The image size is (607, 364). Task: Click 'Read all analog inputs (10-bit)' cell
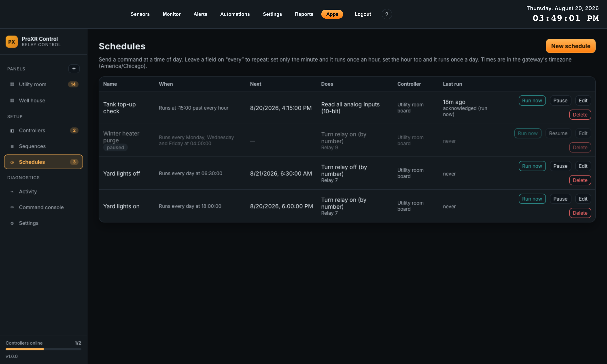coord(350,108)
